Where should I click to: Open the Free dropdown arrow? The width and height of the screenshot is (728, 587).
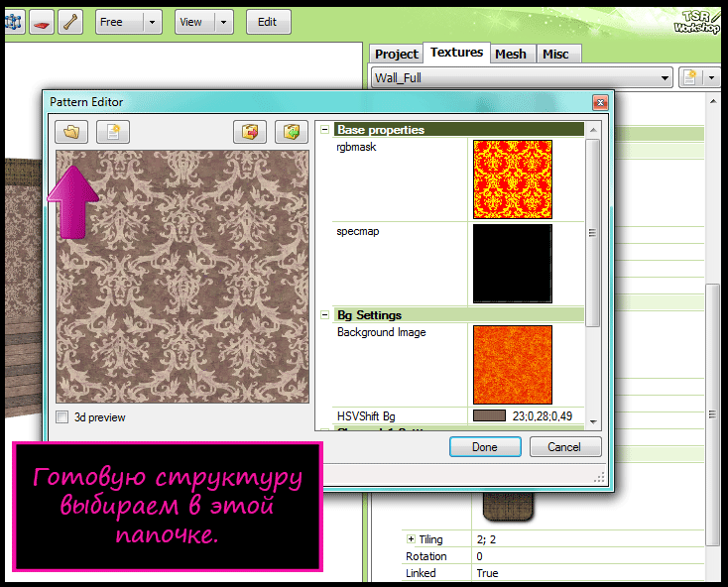click(x=153, y=22)
